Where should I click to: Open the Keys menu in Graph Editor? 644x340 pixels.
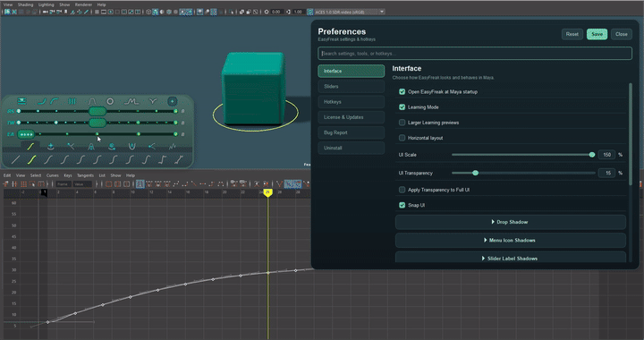click(68, 175)
